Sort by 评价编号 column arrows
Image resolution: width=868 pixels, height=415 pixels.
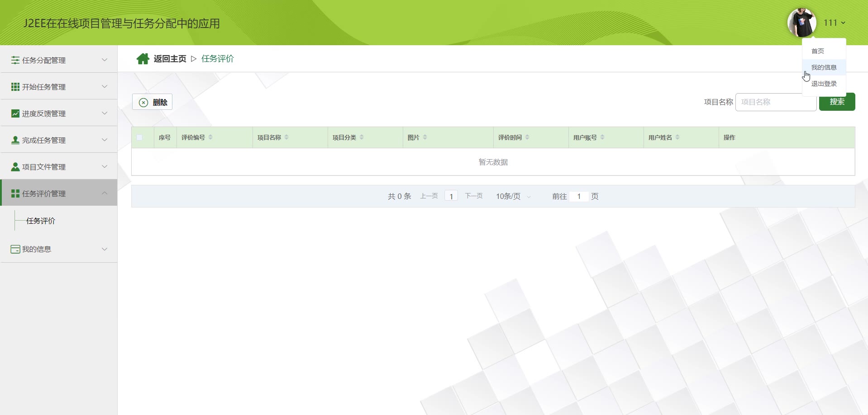coord(210,137)
